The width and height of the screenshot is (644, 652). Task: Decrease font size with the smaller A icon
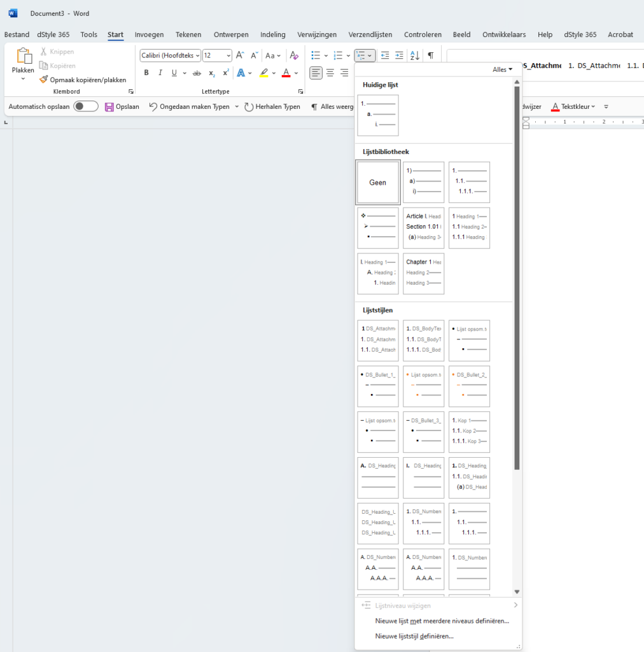tap(255, 55)
